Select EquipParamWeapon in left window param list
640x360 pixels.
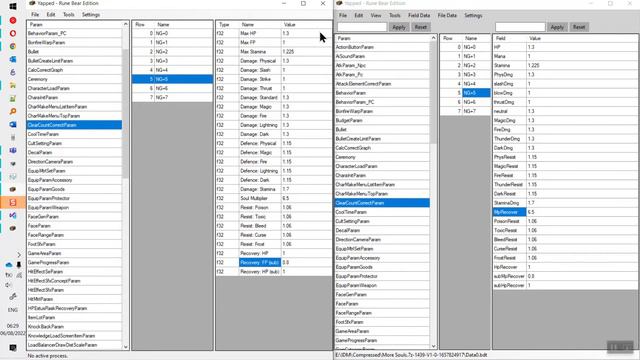74,207
